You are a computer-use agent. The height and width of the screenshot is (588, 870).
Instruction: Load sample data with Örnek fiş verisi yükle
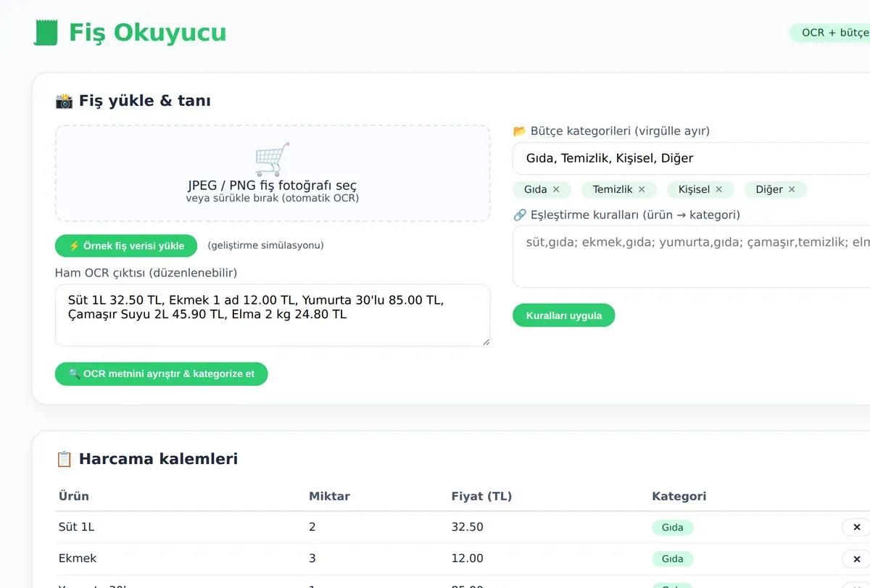126,246
